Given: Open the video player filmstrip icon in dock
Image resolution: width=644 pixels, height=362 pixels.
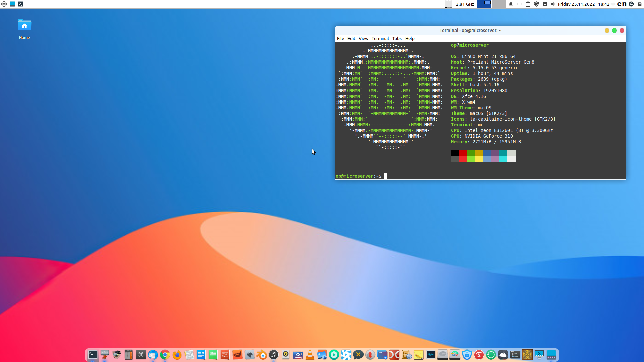Looking at the screenshot, I should (x=298, y=355).
